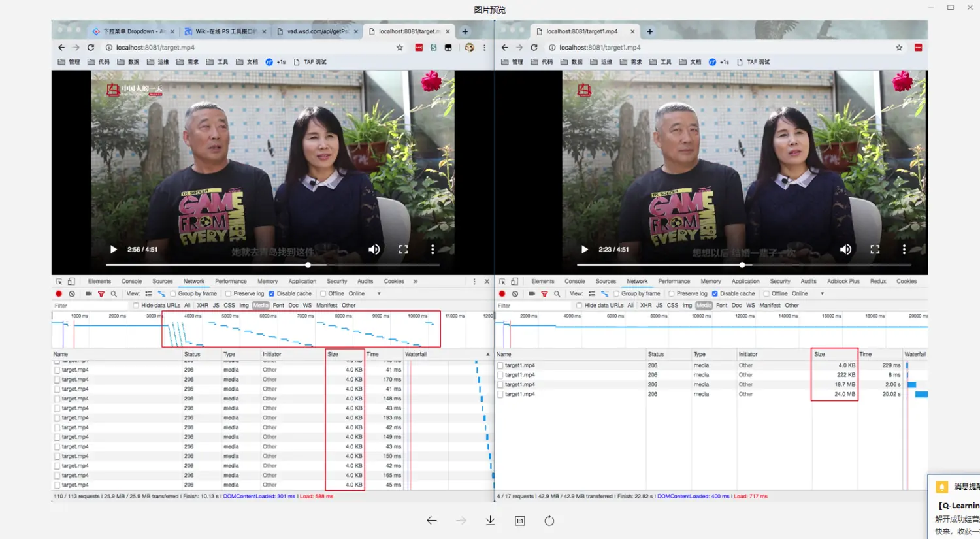This screenshot has width=980, height=539.
Task: Open left DevTools customize menu dots
Action: click(x=474, y=282)
